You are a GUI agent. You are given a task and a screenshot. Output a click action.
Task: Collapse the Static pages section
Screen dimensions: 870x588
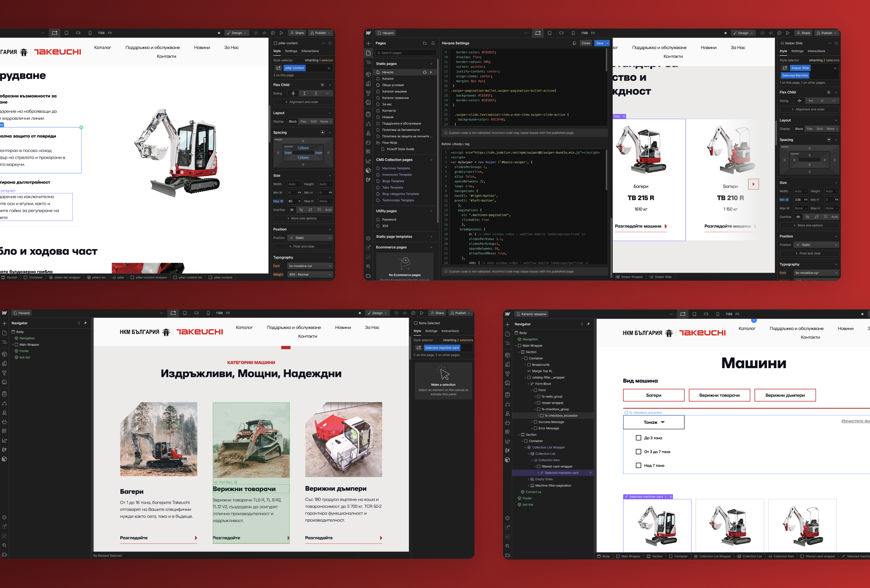431,64
